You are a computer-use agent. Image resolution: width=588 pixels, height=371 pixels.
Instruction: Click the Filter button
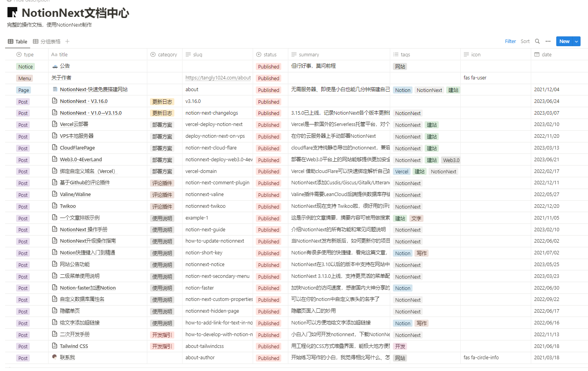point(510,41)
